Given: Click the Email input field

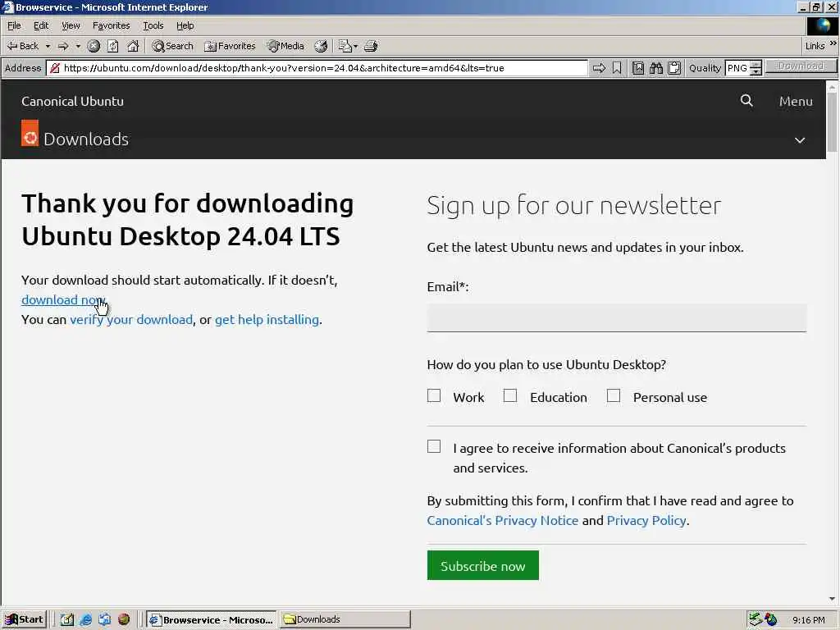Looking at the screenshot, I should [617, 318].
